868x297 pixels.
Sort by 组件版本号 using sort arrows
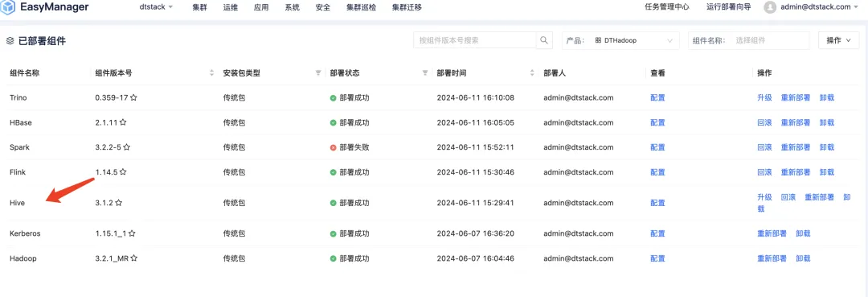coord(211,73)
